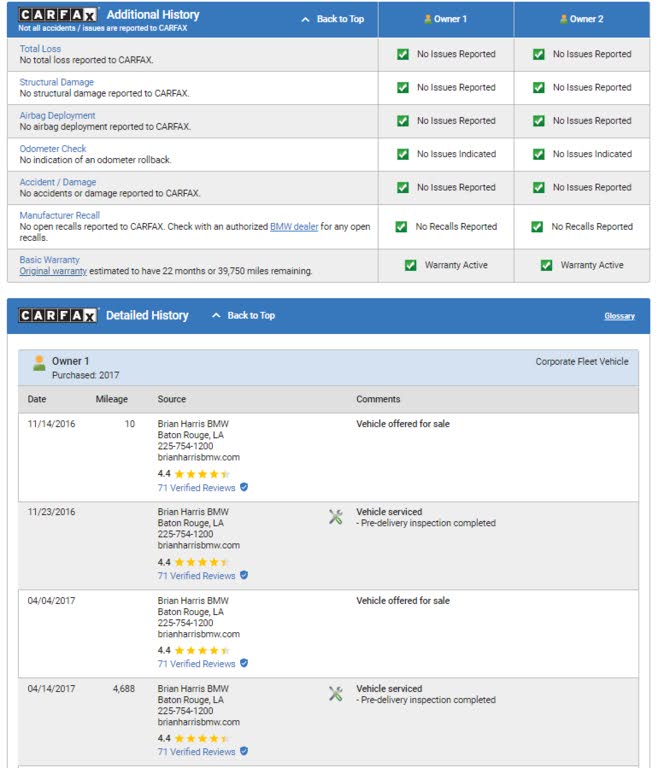Click wrench icon beside 04/14/2017 service record
The height and width of the screenshot is (768, 664).
(336, 693)
